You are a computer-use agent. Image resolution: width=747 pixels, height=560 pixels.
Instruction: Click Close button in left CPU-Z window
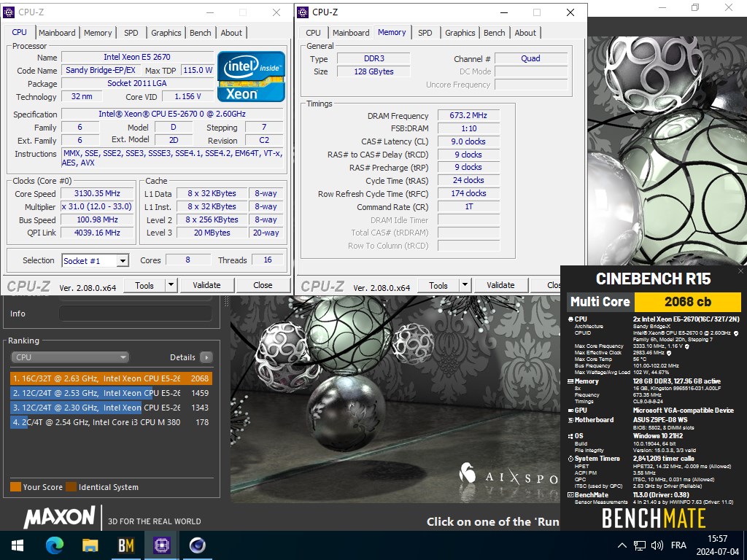[x=263, y=285]
